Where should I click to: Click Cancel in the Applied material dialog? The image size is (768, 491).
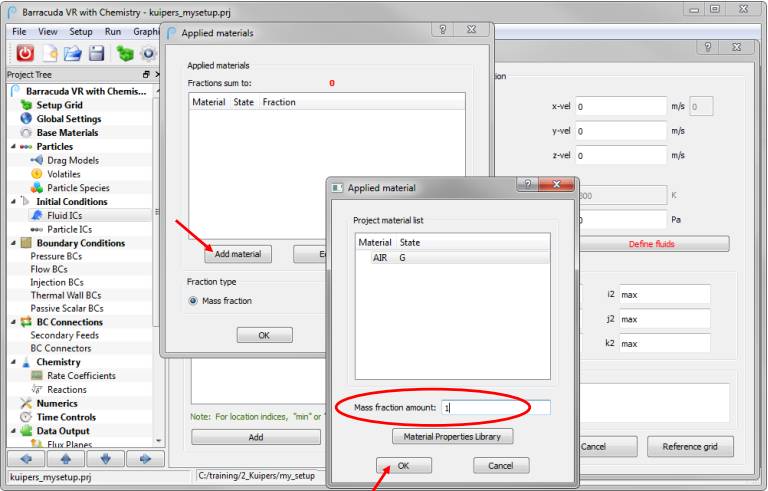(x=501, y=466)
